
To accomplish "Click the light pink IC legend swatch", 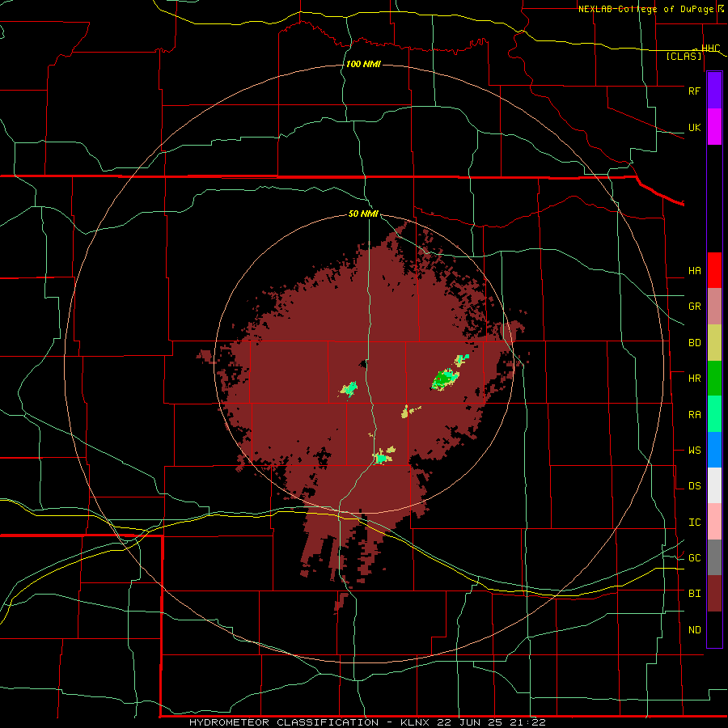I will click(x=714, y=522).
